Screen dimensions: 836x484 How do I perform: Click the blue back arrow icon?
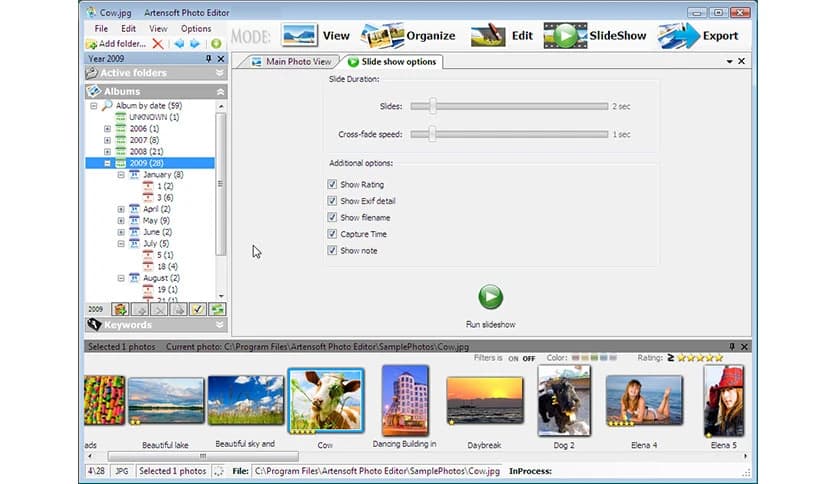click(179, 44)
